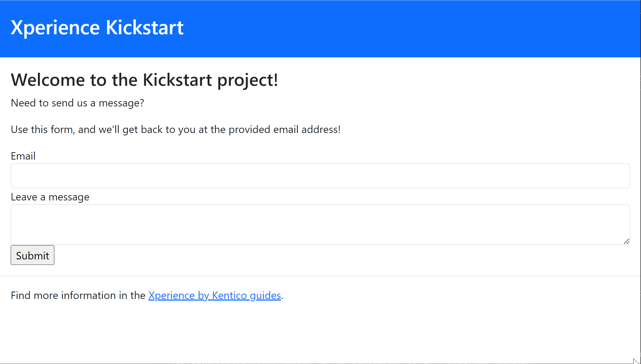The image size is (641, 364).
Task: Click the Email field label
Action: click(x=23, y=156)
